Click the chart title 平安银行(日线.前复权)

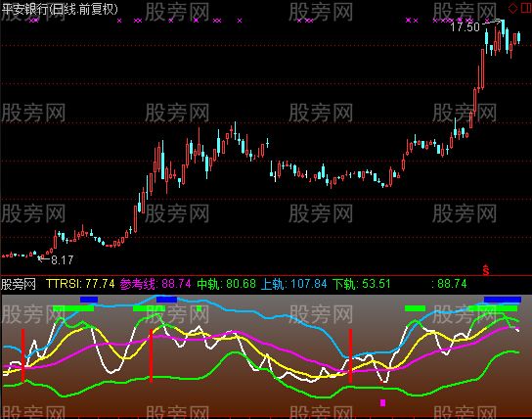(x=60, y=9)
